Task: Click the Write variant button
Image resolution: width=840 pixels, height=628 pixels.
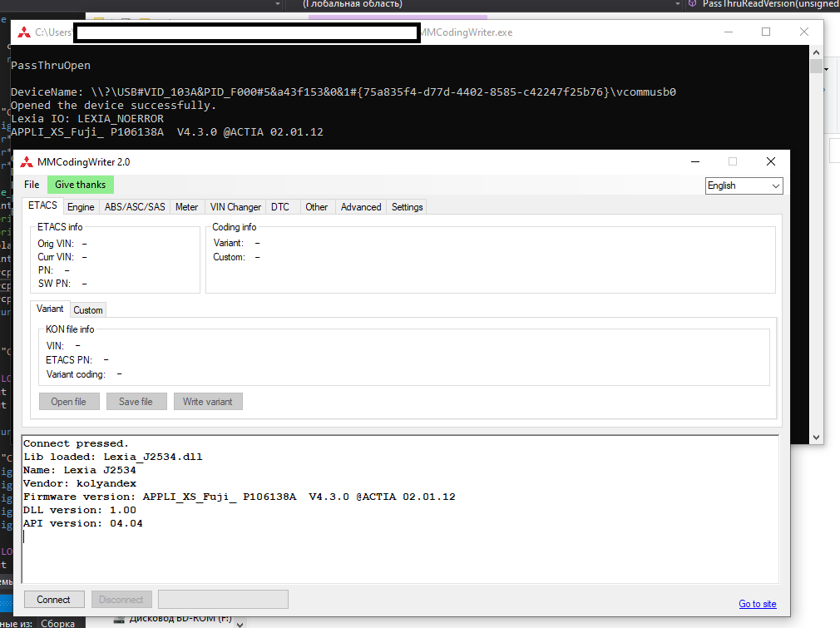Action: pos(208,402)
